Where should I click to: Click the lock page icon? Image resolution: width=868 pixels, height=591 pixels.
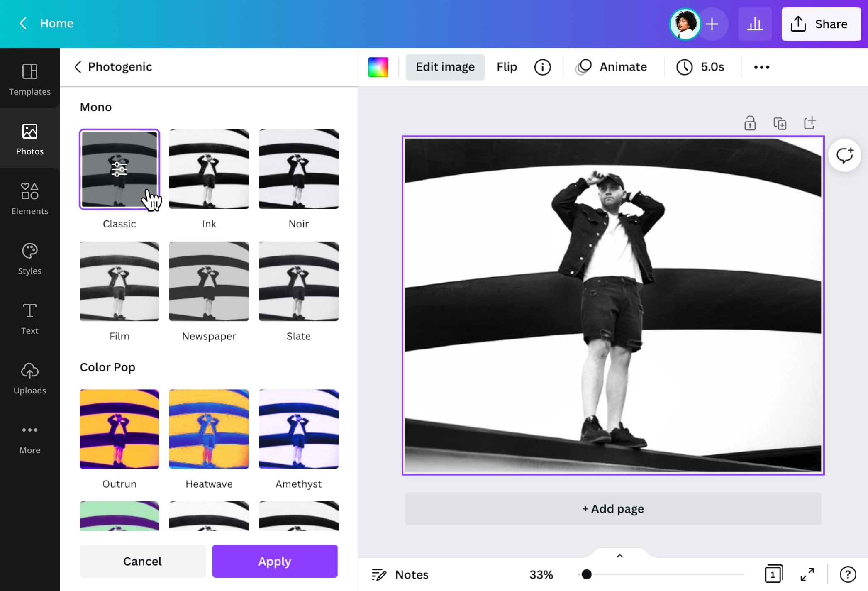point(750,123)
